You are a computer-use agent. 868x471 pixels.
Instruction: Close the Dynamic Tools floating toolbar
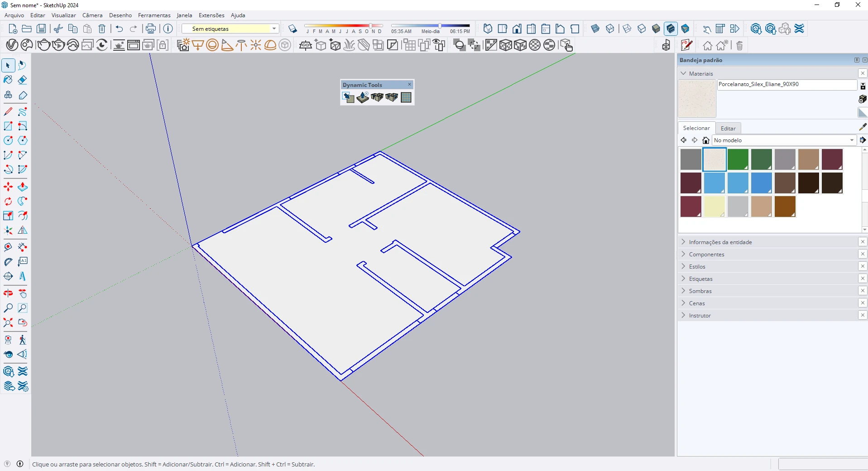pos(410,85)
